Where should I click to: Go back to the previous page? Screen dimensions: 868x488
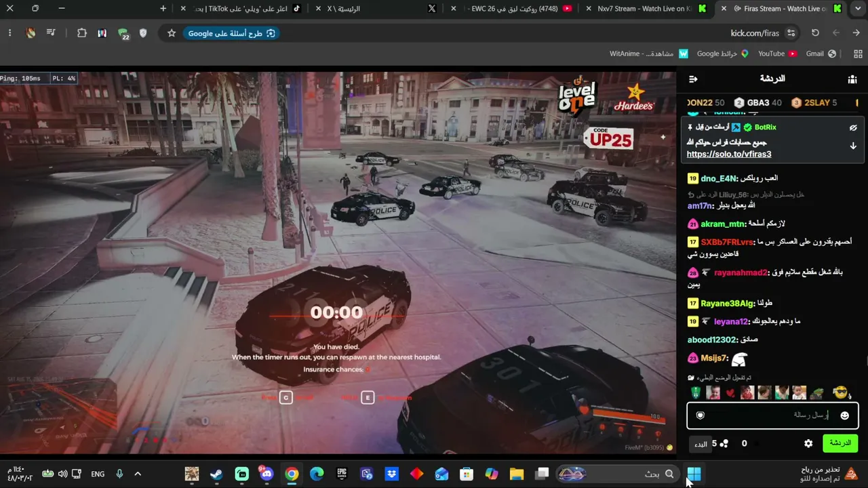click(857, 33)
